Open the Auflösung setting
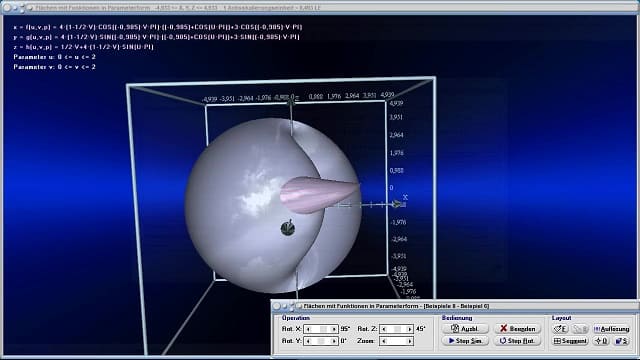The height and width of the screenshot is (360, 640). [x=611, y=329]
